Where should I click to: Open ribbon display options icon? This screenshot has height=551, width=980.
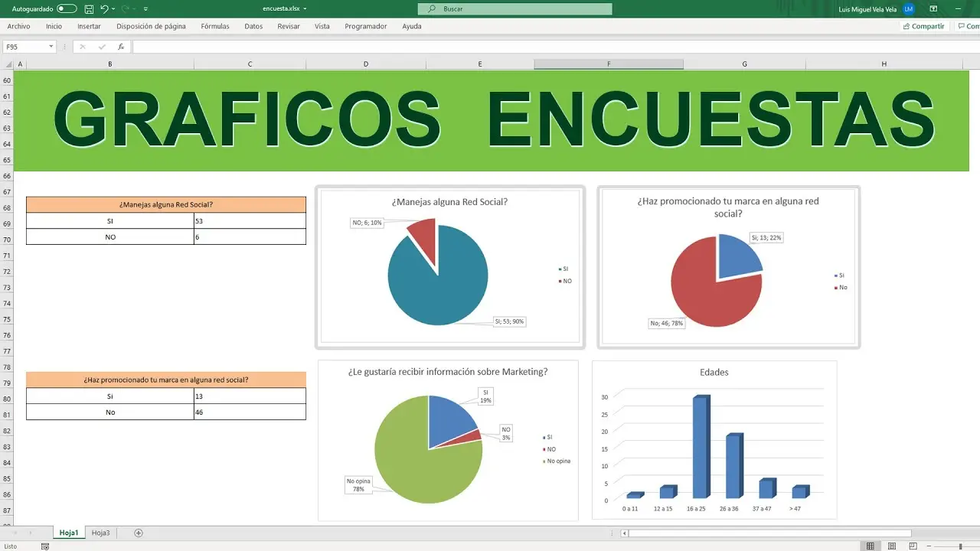click(x=933, y=9)
